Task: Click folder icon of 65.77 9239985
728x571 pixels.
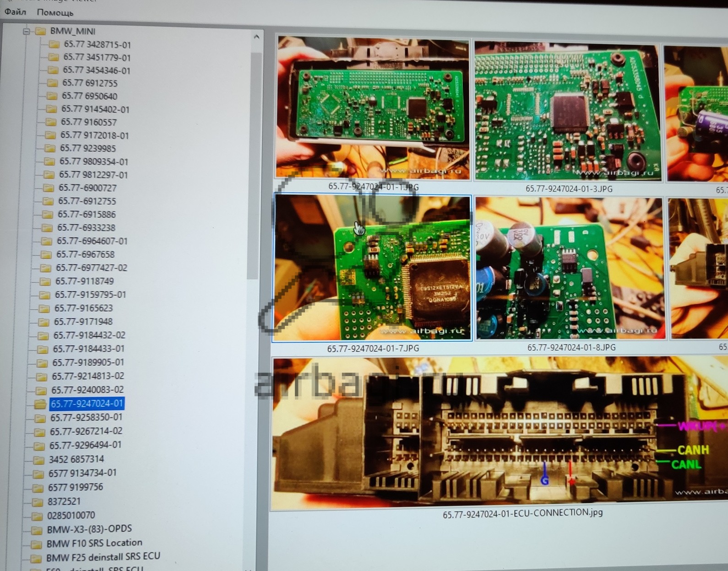Action: tap(50, 148)
